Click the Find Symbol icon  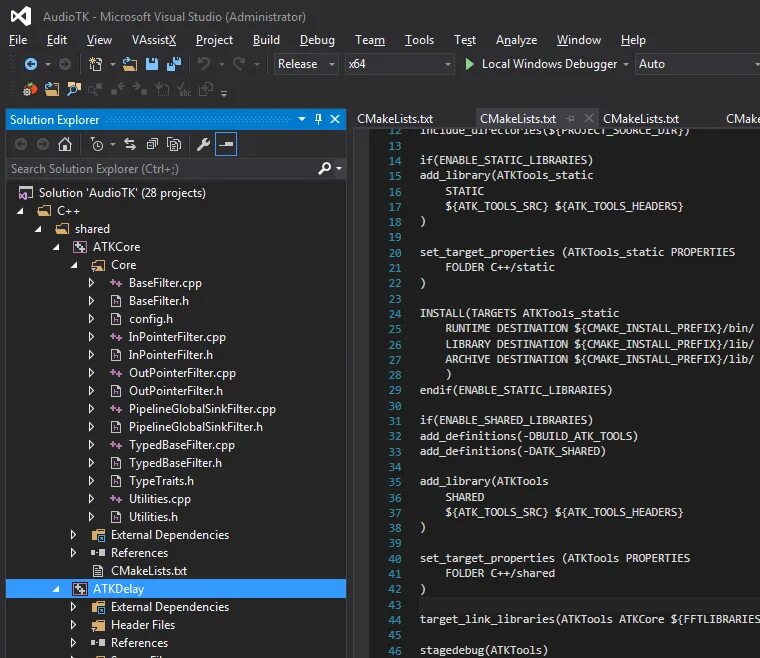74,90
